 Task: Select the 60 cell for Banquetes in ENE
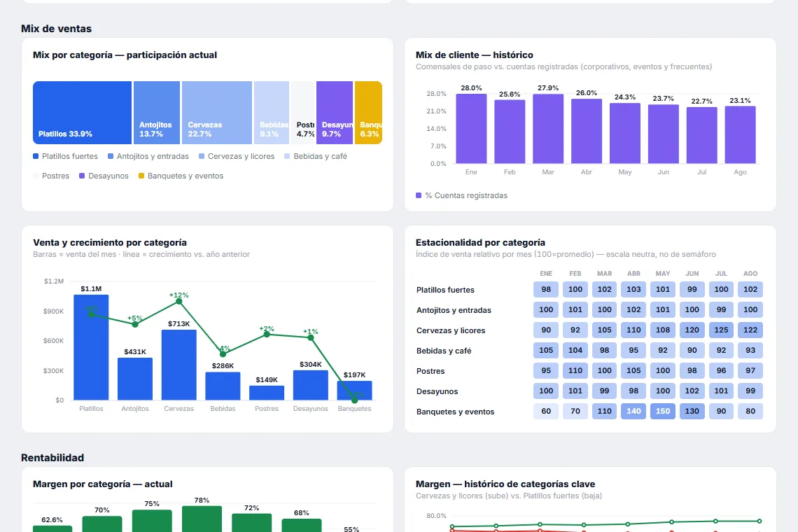(x=546, y=412)
